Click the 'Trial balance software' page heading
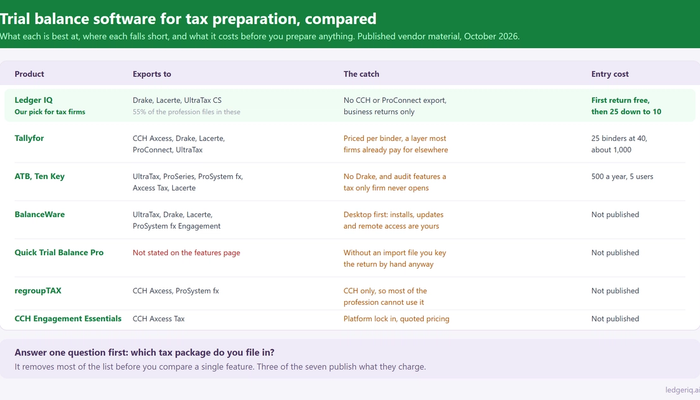The image size is (700, 400). tap(188, 19)
